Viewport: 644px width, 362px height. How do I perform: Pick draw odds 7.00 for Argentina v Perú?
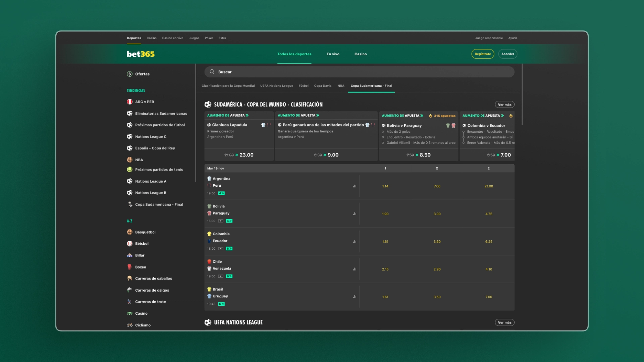(437, 186)
